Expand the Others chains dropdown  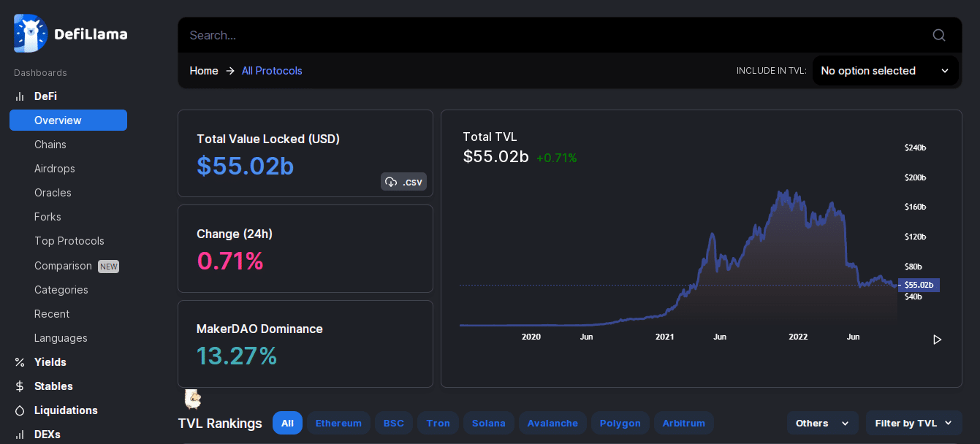(x=822, y=423)
